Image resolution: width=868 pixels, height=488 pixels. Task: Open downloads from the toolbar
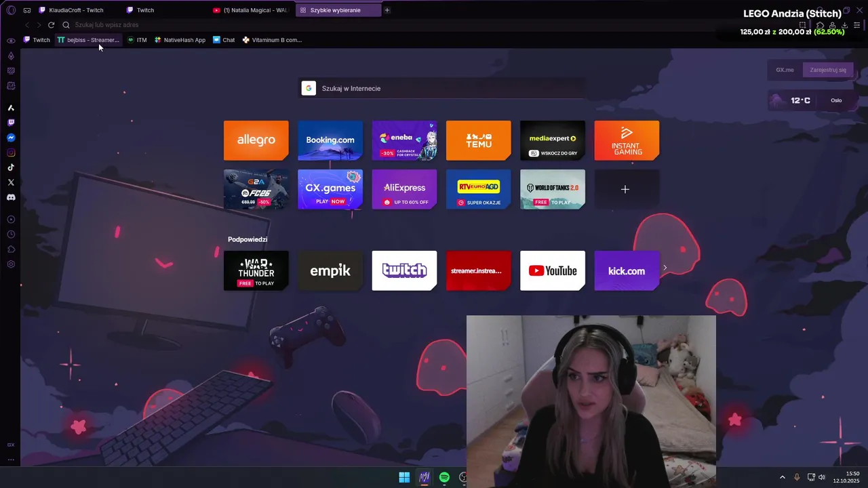coord(844,25)
